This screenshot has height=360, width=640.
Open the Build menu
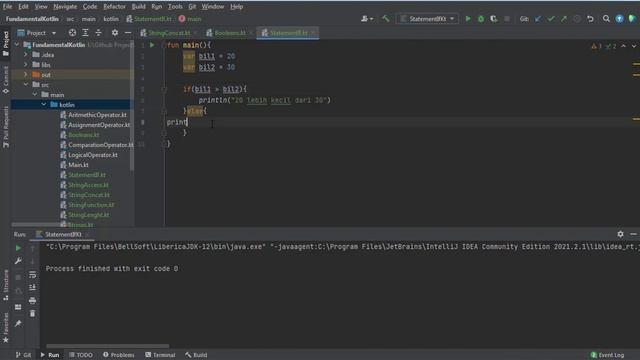tap(138, 7)
